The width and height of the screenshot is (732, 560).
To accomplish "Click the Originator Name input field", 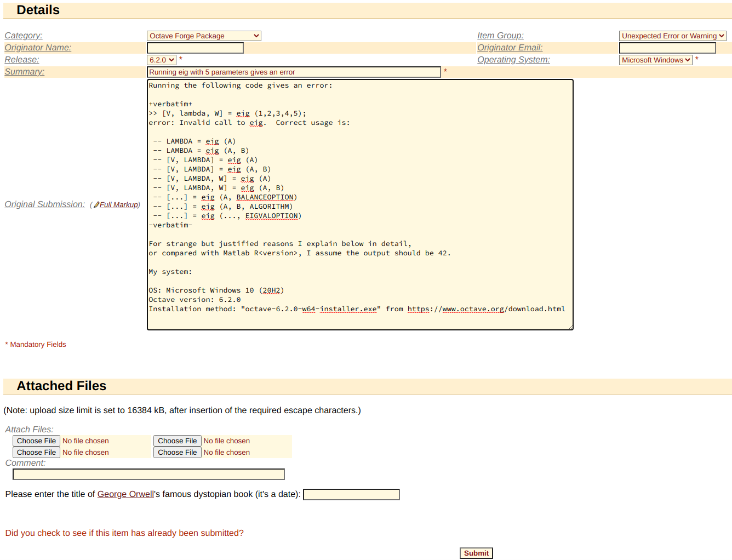I will coord(195,48).
